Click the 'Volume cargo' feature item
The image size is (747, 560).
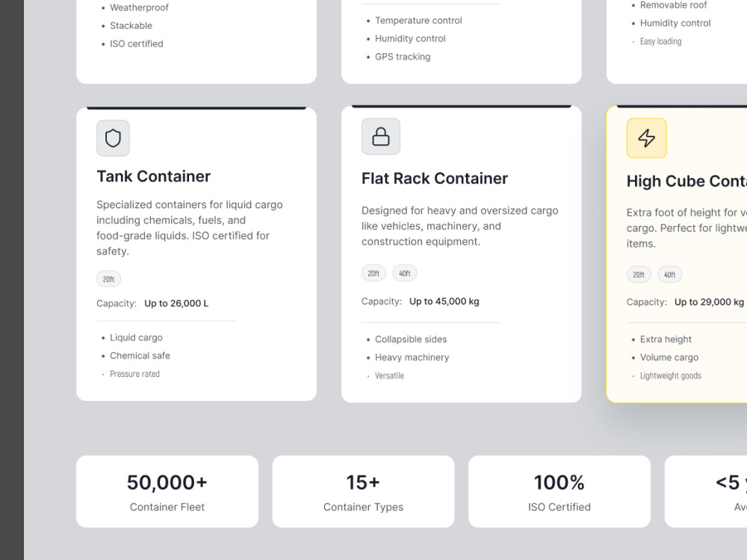point(669,358)
